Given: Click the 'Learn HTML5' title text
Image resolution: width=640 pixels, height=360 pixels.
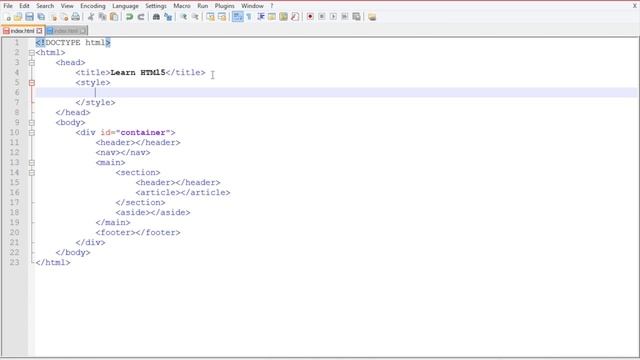Looking at the screenshot, I should [x=138, y=72].
